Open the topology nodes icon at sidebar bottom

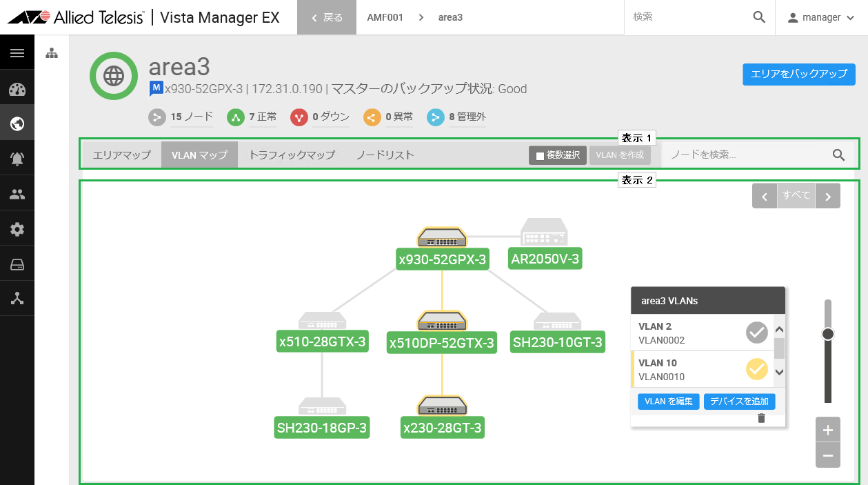17,299
